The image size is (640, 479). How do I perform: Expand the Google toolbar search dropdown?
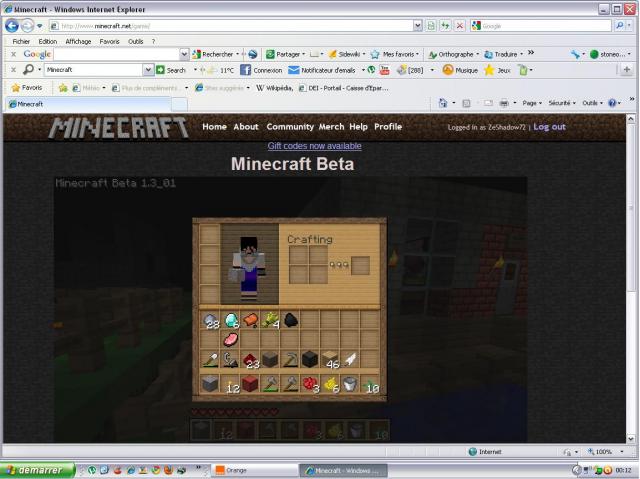point(184,54)
